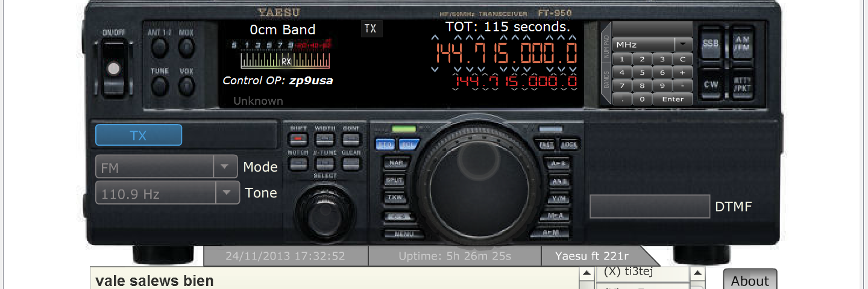Click keypad decimal point key

pos(622,99)
